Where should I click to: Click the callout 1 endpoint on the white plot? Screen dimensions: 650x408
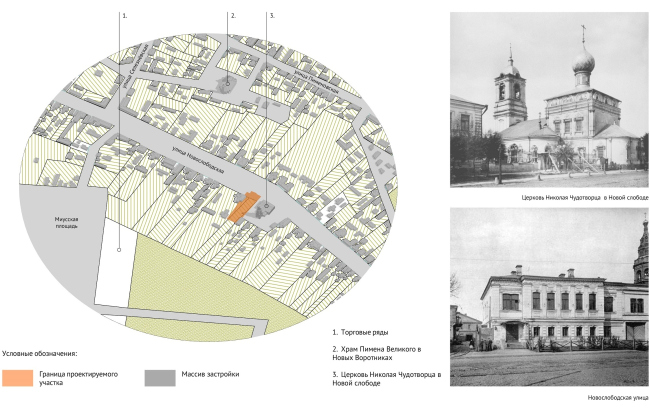click(x=120, y=250)
